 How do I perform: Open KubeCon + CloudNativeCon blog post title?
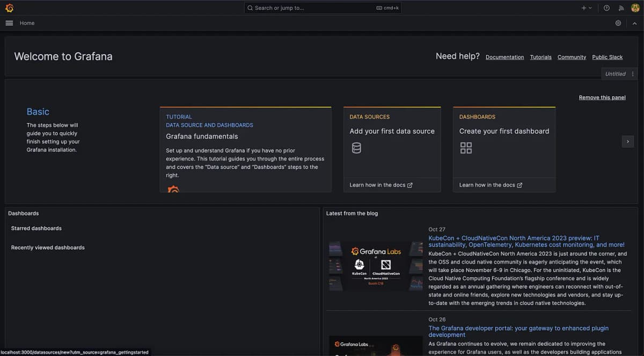526,241
